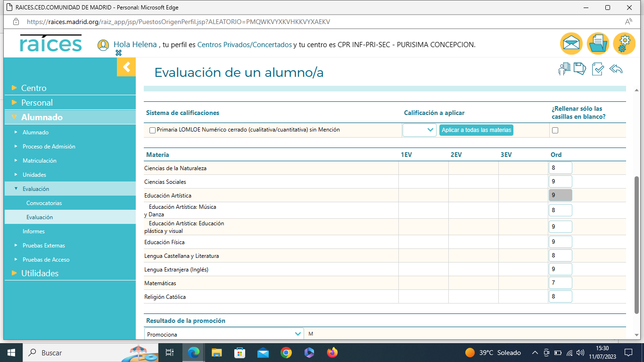Expand the Centro menu section
The image size is (644, 362).
coord(34,88)
